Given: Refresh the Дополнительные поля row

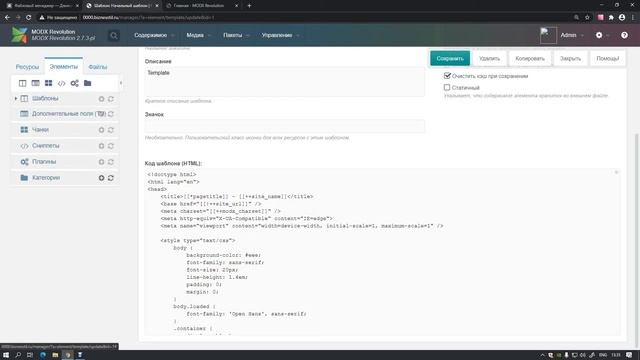Looking at the screenshot, I should pyautogui.click(x=111, y=114).
